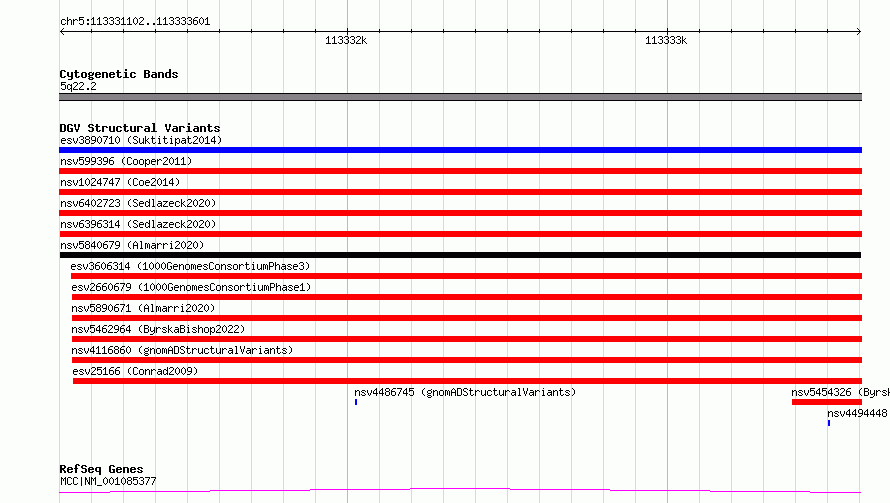Open nsv4486745 (gnomADStructuralVariants) label
The width and height of the screenshot is (890, 503).
tap(465, 392)
